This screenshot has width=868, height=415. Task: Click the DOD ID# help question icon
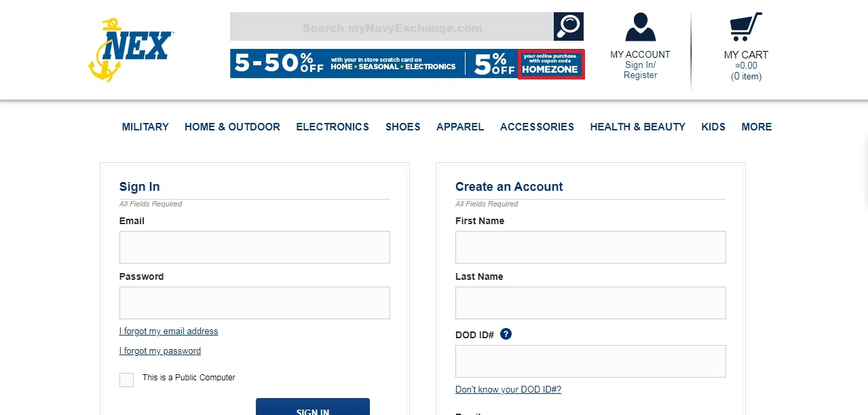tap(506, 334)
